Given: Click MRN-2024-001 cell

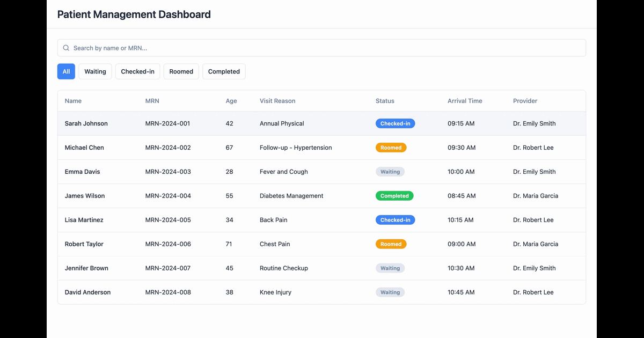Looking at the screenshot, I should (167, 123).
